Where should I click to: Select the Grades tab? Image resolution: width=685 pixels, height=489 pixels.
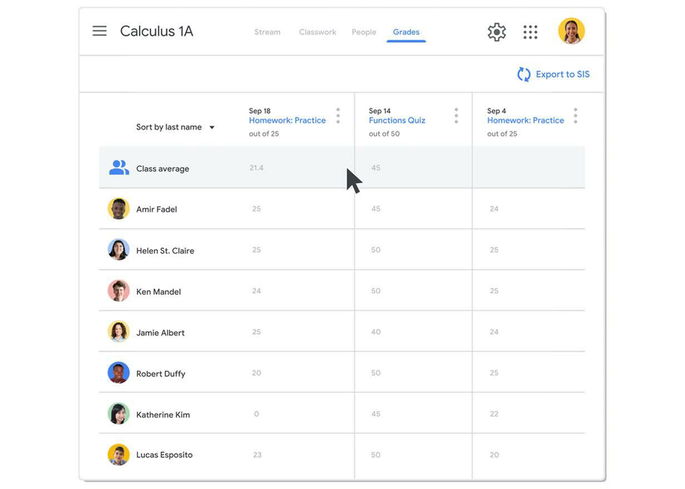pos(406,32)
